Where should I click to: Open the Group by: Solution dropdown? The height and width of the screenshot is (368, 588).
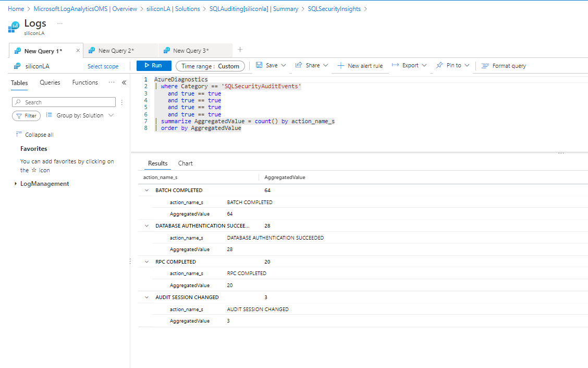[x=80, y=115]
